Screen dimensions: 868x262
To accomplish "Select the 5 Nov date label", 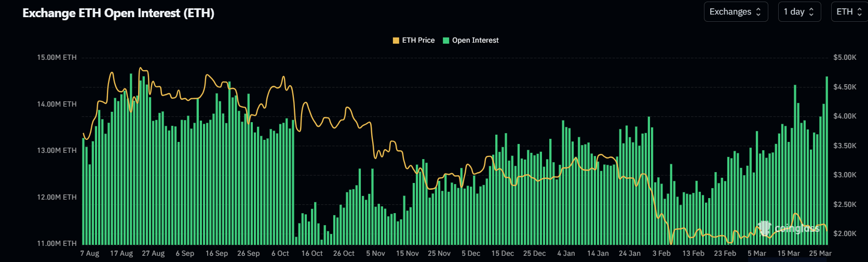I will [375, 254].
